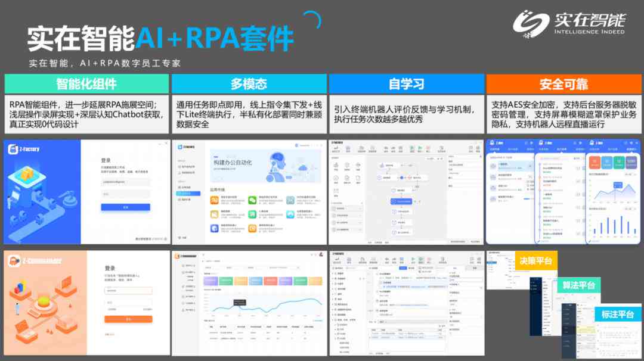Click the 多模态 header
The height and width of the screenshot is (361, 644).
coord(249,83)
